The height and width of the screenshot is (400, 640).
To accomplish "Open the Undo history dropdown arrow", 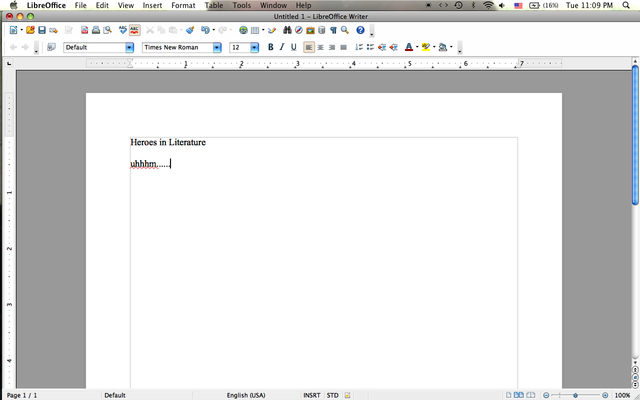I will point(213,30).
